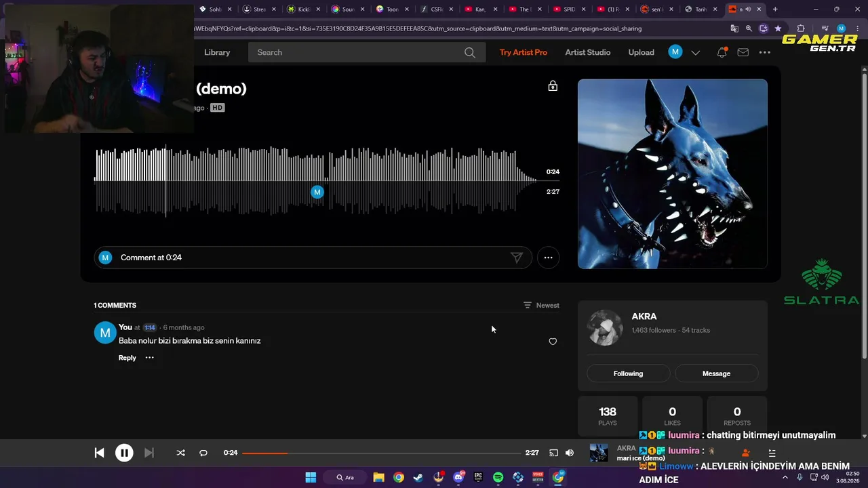Message the artist AKRA
This screenshot has width=868, height=488.
point(716,373)
